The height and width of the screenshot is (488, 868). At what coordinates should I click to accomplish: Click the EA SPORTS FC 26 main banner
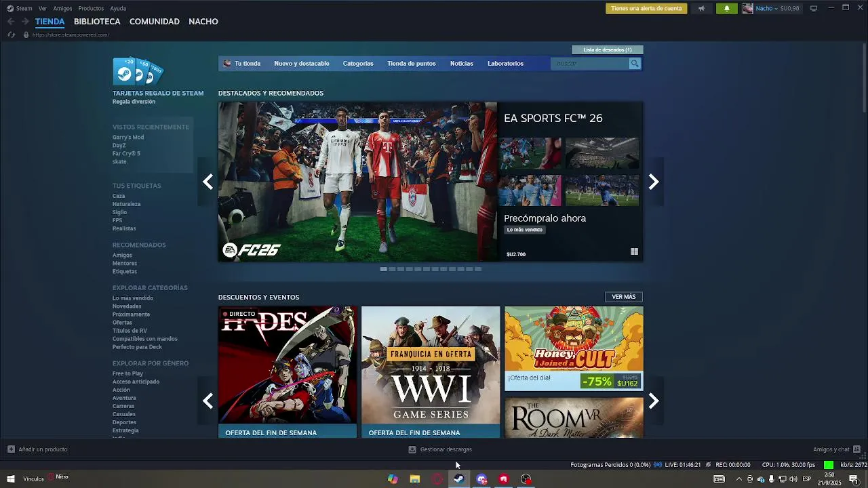(x=357, y=182)
